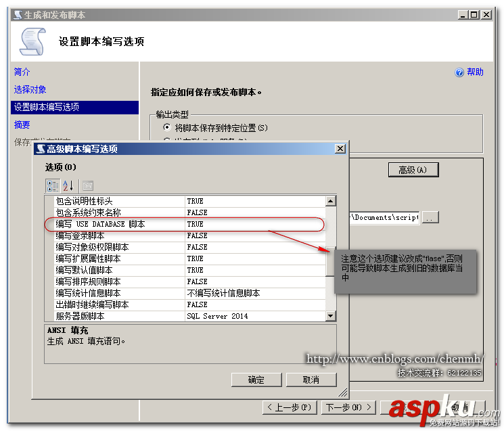Screen dimensions: 504x431
Task: Click the blue help question mark icon
Action: [459, 72]
